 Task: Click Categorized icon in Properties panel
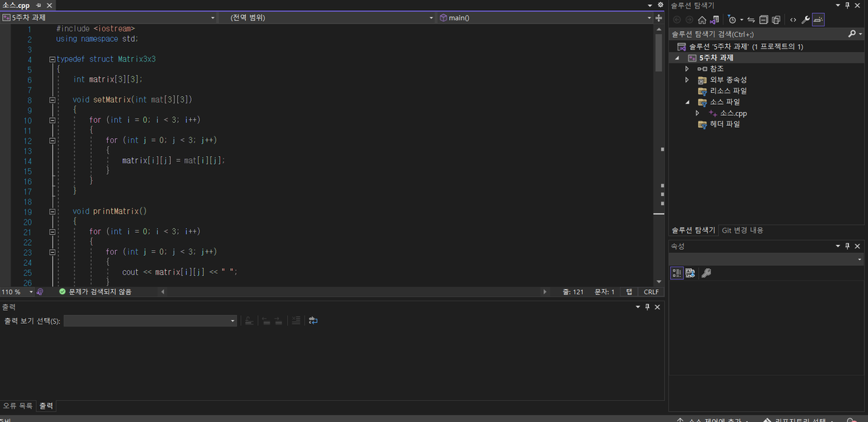(x=677, y=272)
